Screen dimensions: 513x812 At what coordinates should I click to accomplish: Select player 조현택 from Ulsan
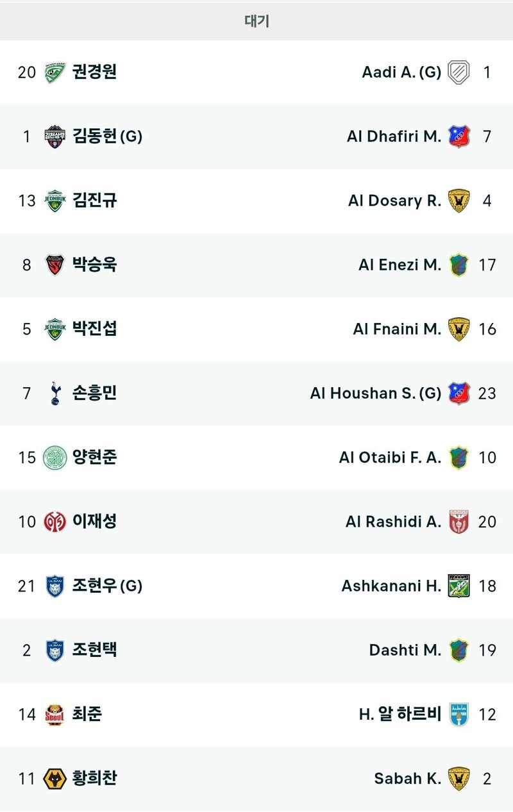(94, 650)
